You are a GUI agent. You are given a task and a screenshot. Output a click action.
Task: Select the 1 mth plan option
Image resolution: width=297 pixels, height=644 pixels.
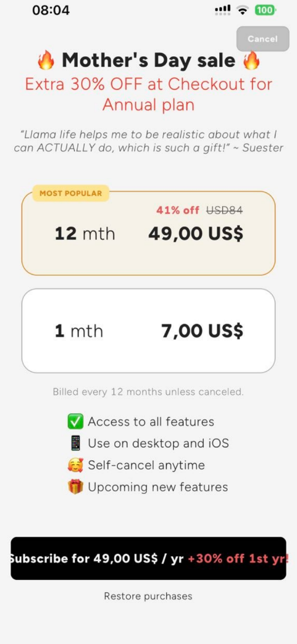148,331
